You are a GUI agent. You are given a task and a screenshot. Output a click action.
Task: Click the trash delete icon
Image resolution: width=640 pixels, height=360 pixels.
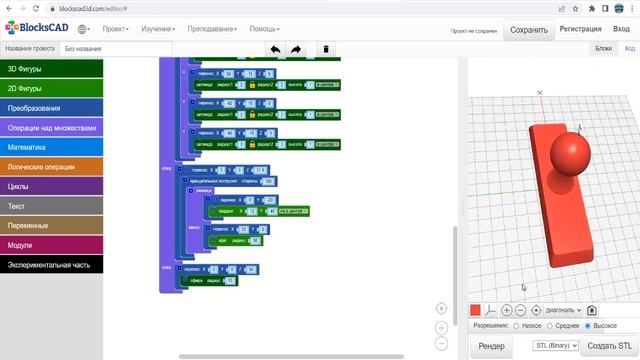click(x=326, y=49)
